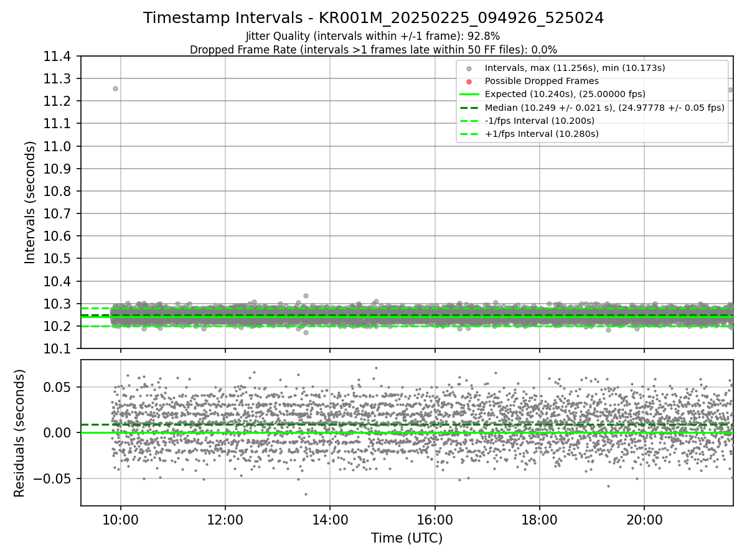Click the 'Intervals (seconds)' y-axis label
The image size is (747, 560).
pyautogui.click(x=31, y=202)
